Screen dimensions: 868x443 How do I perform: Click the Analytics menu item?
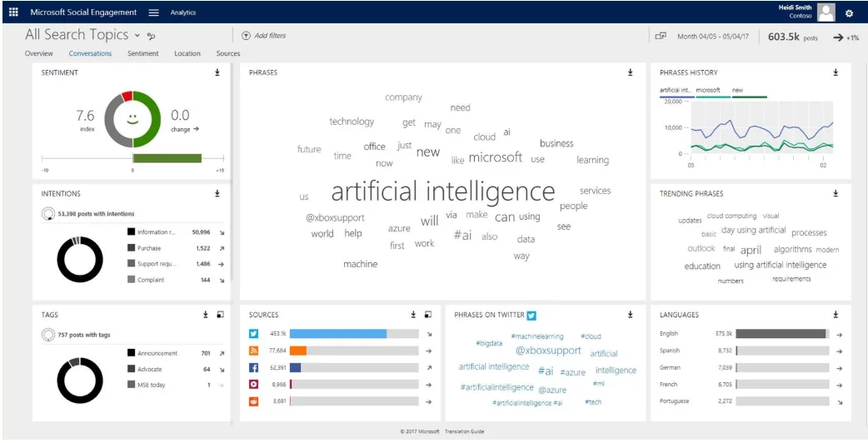pos(182,12)
